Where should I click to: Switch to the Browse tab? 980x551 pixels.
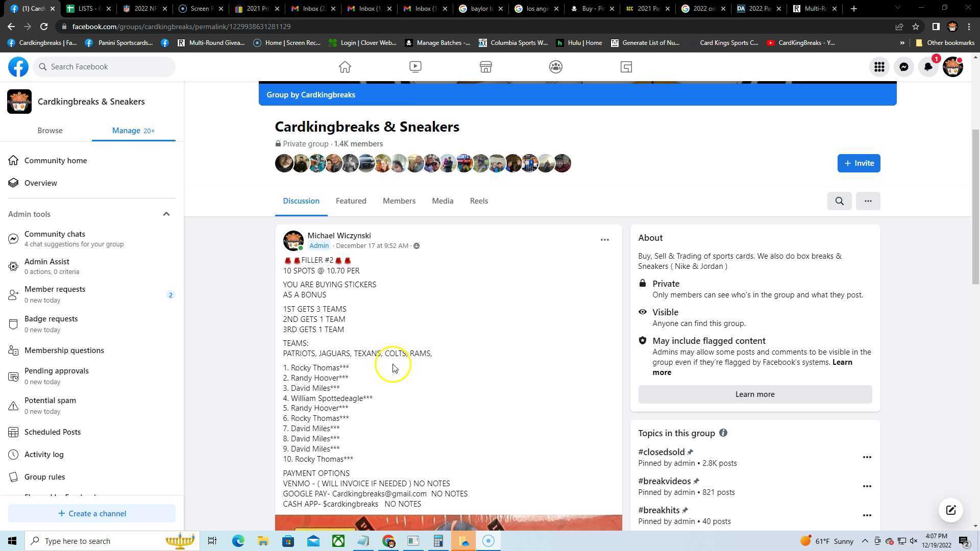[x=50, y=131]
